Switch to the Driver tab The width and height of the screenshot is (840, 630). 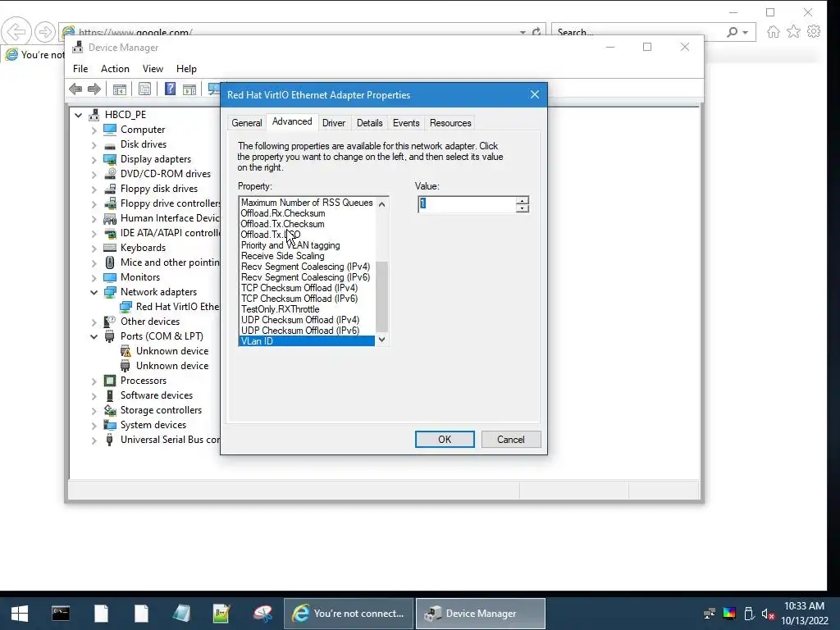(x=333, y=123)
